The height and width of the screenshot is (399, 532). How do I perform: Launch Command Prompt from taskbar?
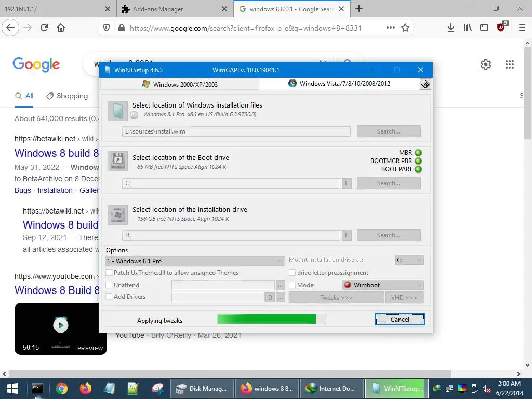click(37, 389)
